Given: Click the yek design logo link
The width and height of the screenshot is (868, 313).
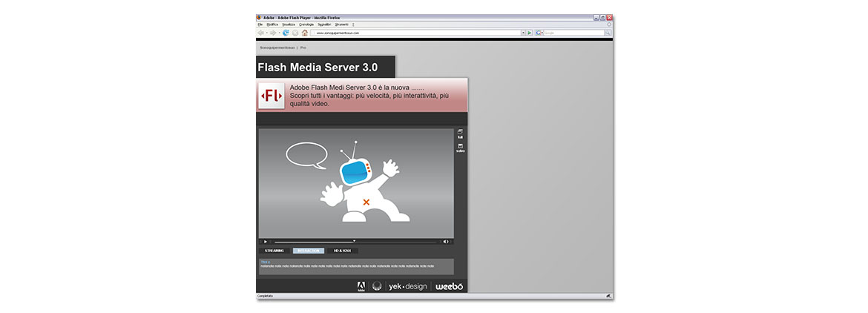Looking at the screenshot, I should click(408, 286).
